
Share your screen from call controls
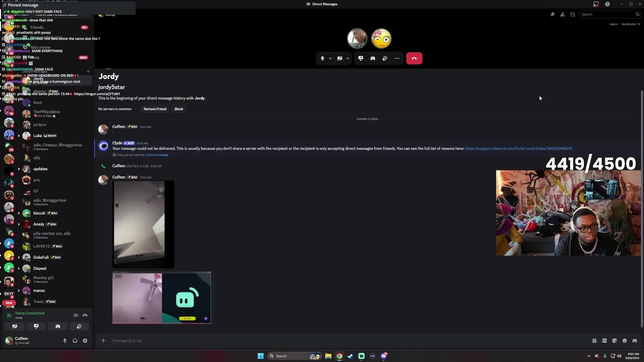tap(361, 58)
